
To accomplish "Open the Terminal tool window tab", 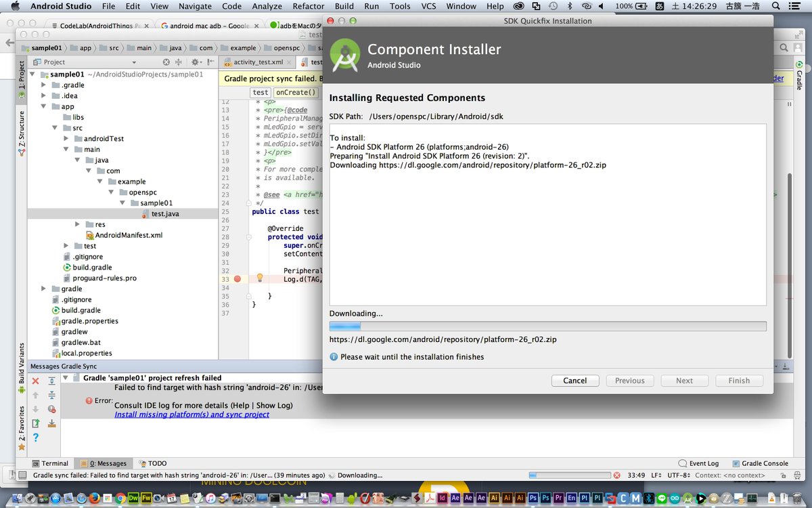I will 50,463.
